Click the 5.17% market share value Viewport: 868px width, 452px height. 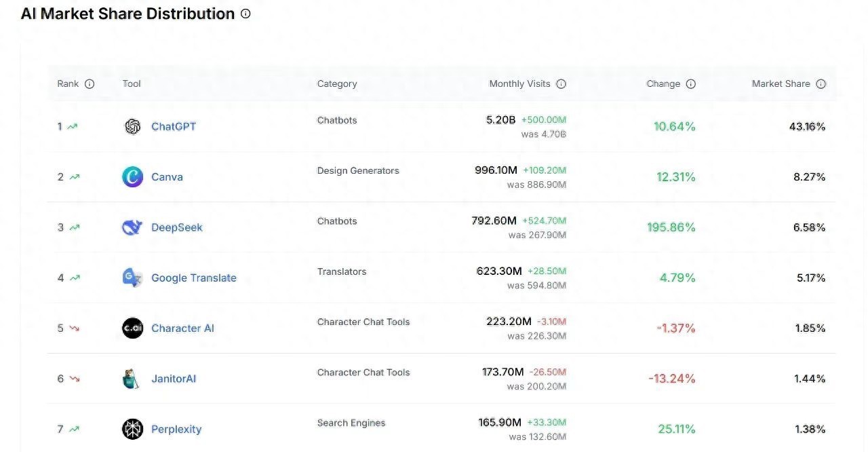point(810,278)
